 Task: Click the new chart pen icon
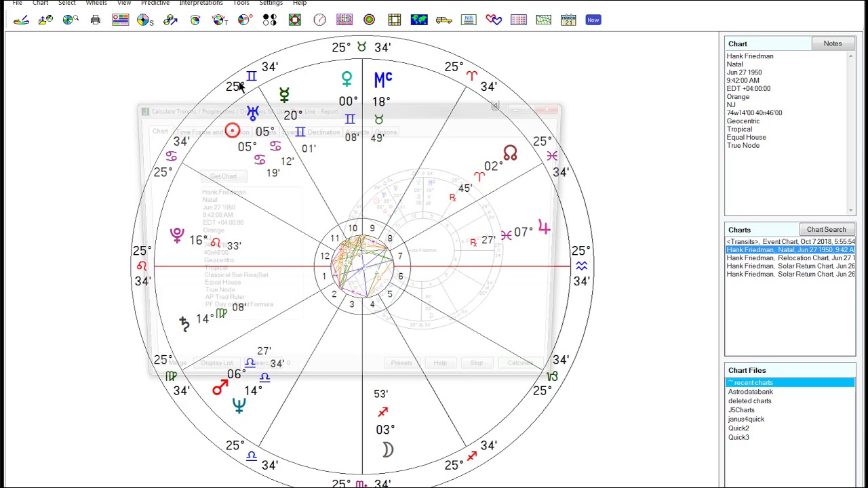pos(21,20)
